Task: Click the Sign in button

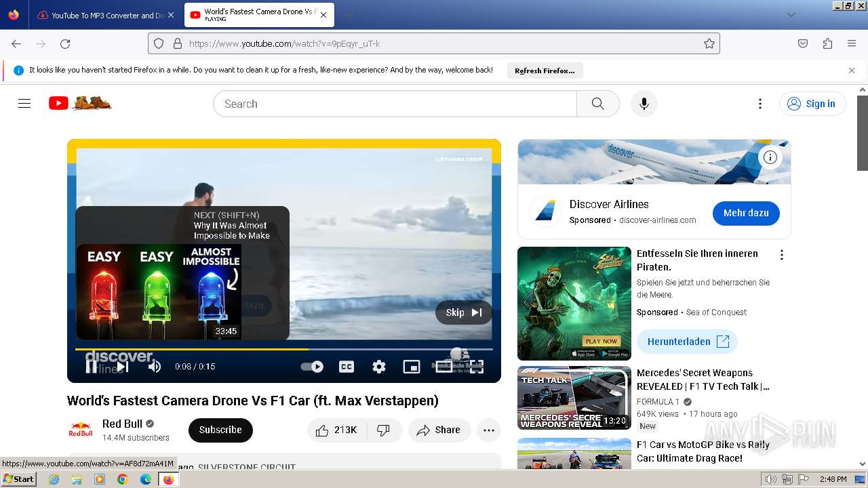Action: tap(812, 104)
